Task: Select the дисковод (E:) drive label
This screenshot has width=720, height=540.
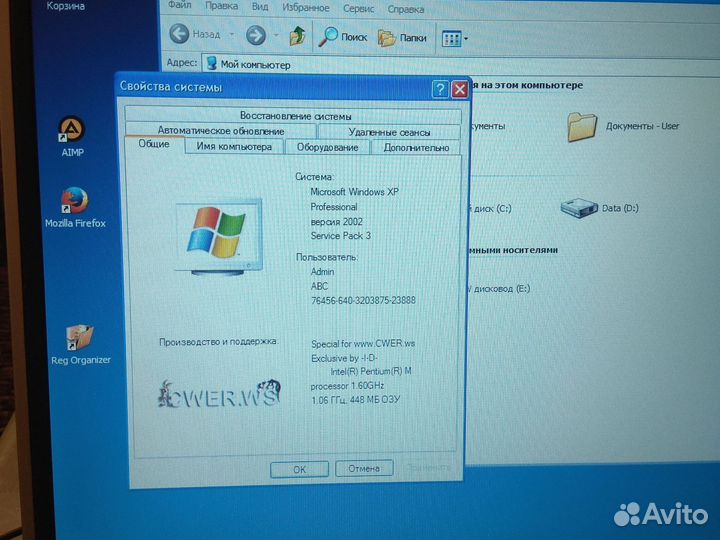Action: click(500, 289)
